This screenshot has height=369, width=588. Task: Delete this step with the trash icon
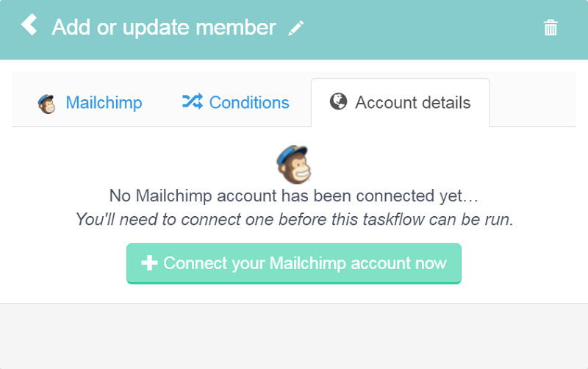tap(551, 28)
